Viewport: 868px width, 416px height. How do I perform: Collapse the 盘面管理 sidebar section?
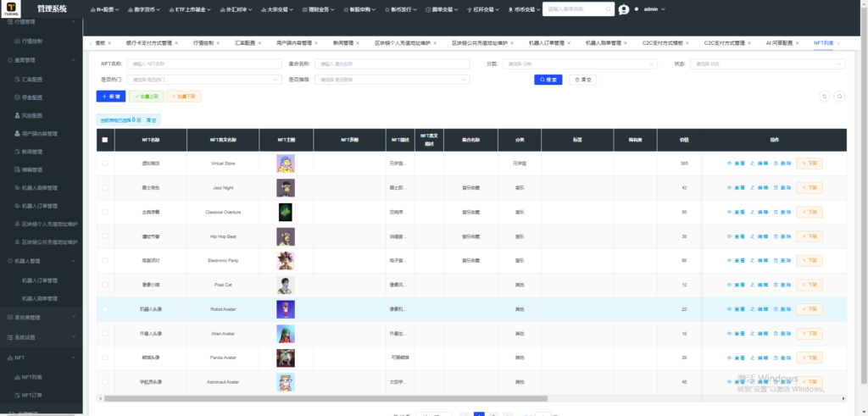click(42, 60)
